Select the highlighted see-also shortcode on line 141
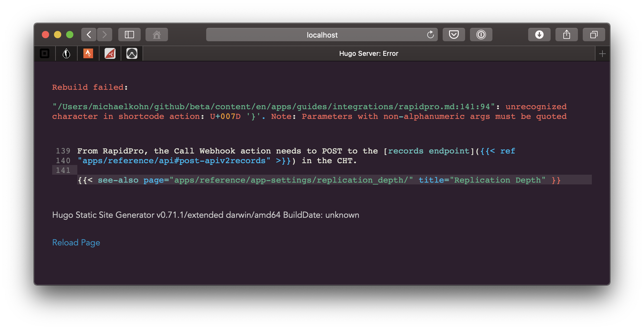This screenshot has width=644, height=330. pyautogui.click(x=318, y=180)
